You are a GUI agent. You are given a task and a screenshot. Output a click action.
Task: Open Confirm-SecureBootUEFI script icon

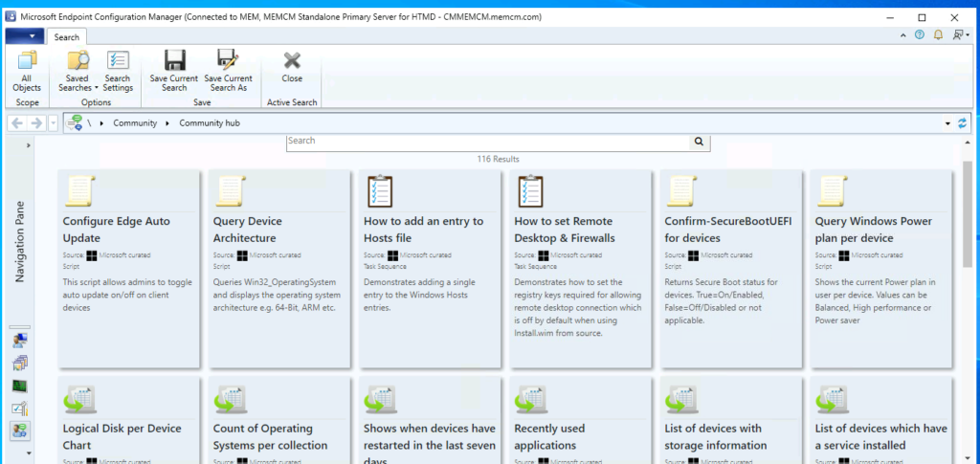point(680,191)
